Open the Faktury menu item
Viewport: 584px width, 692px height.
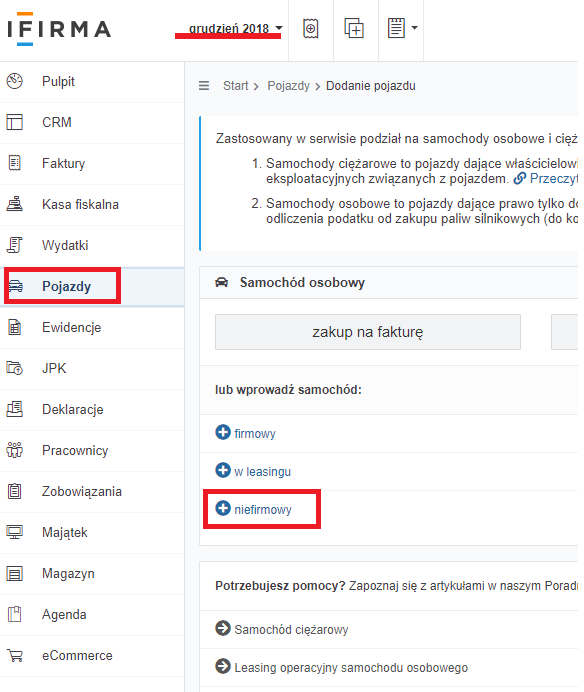64,163
